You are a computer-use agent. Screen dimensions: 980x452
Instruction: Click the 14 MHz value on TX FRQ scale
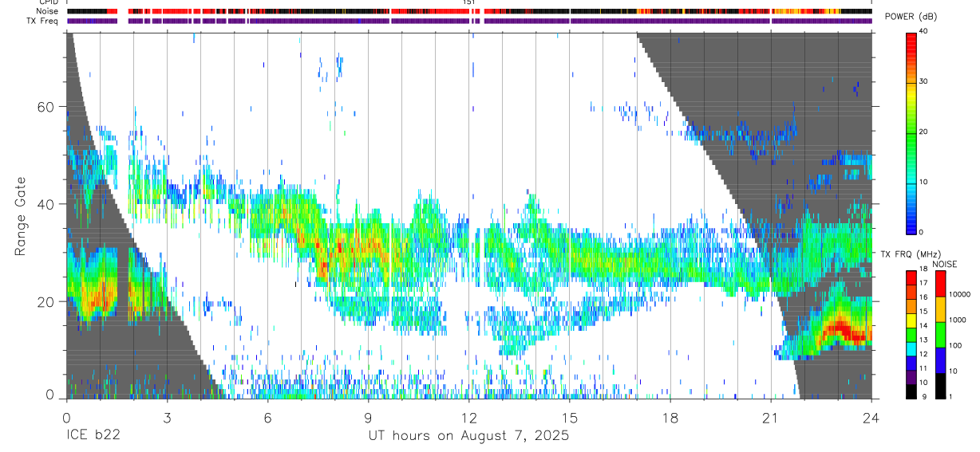(924, 326)
